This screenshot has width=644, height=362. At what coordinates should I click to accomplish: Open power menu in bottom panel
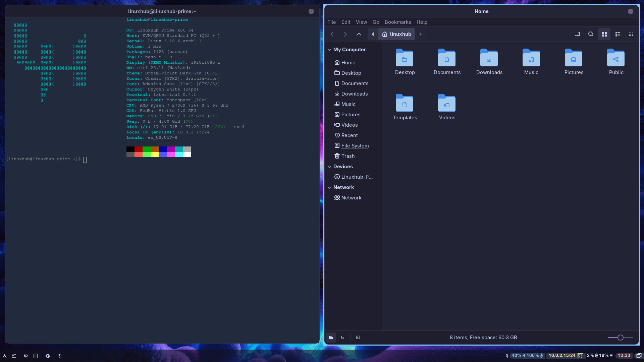(x=59, y=356)
